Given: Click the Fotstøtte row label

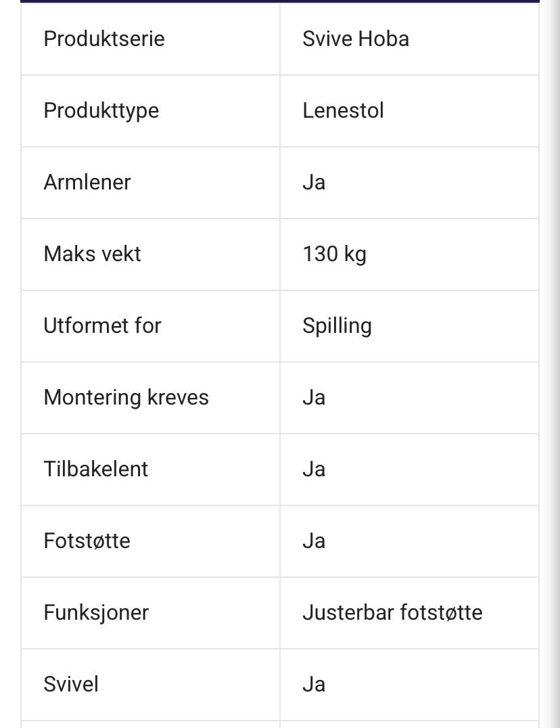Looking at the screenshot, I should pyautogui.click(x=87, y=541).
